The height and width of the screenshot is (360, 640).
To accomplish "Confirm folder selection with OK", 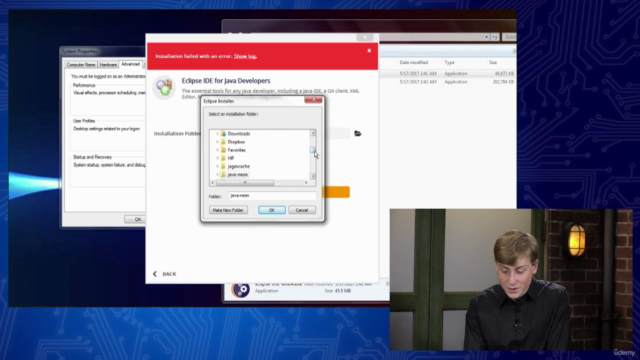I will point(272,210).
